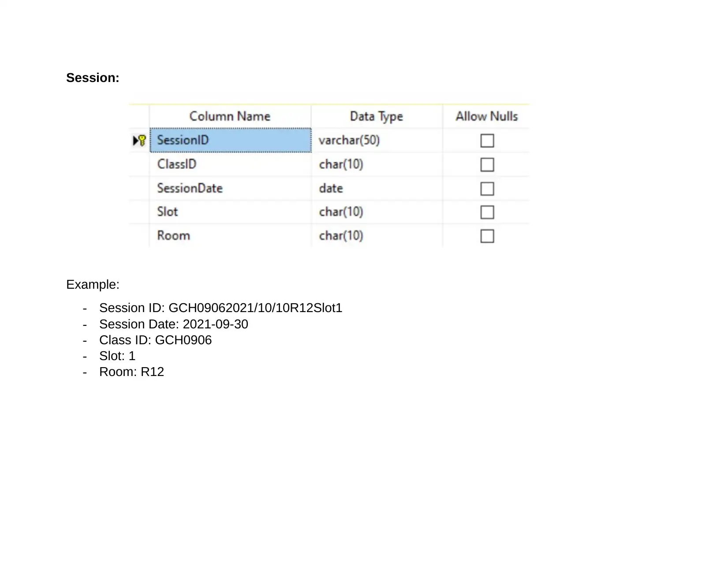Click the Example: label
Image resolution: width=728 pixels, height=562 pixels.
click(x=93, y=285)
